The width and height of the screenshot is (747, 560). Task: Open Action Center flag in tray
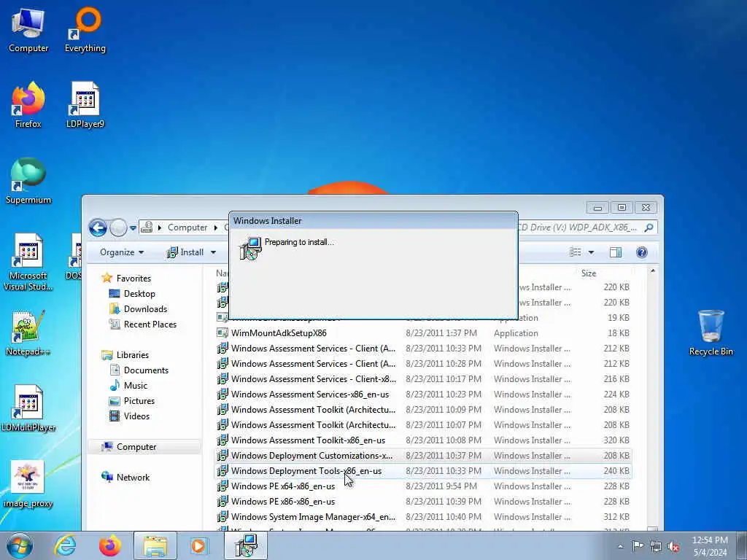(x=638, y=545)
